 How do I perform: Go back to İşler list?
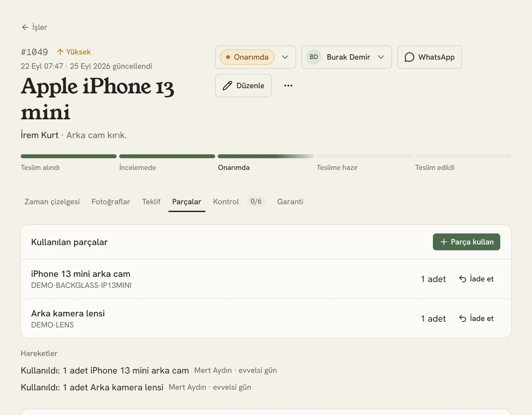34,27
